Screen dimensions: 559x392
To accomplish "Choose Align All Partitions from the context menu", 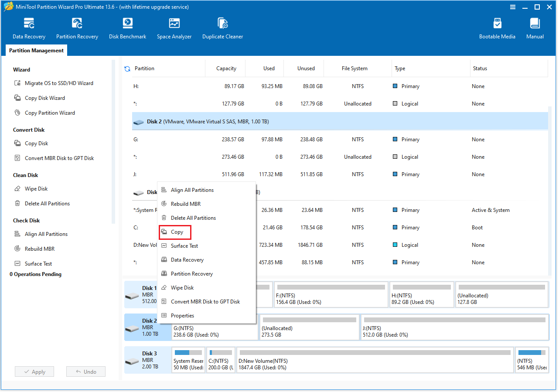I will click(x=206, y=190).
